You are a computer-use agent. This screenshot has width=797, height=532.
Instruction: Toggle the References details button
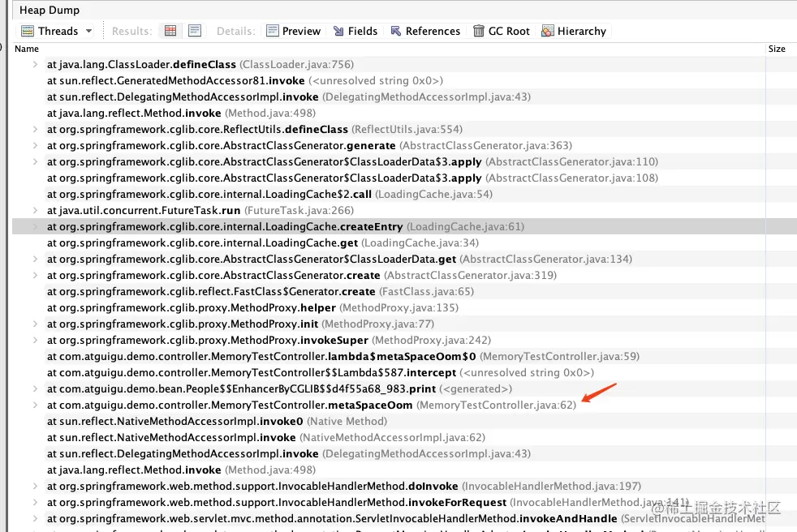pyautogui.click(x=425, y=31)
